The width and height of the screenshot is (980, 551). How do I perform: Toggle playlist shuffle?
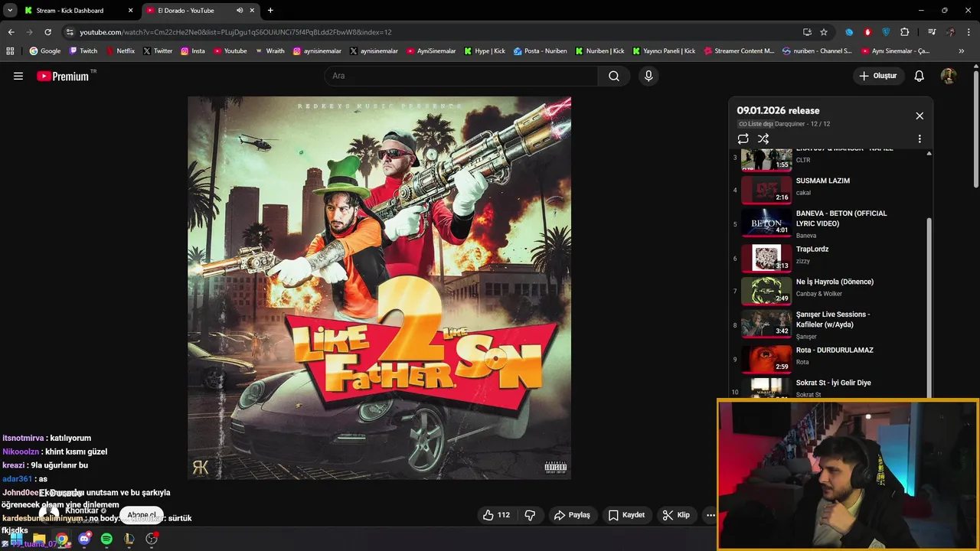(x=763, y=139)
